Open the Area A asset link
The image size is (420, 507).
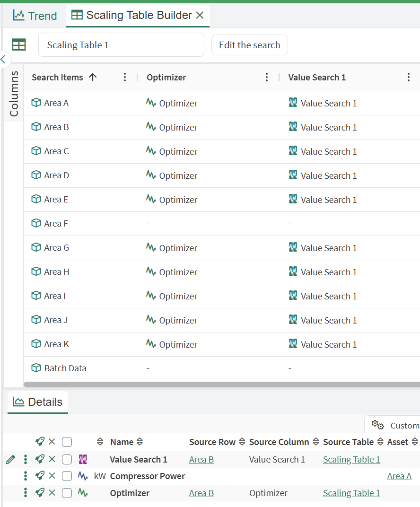coord(399,476)
